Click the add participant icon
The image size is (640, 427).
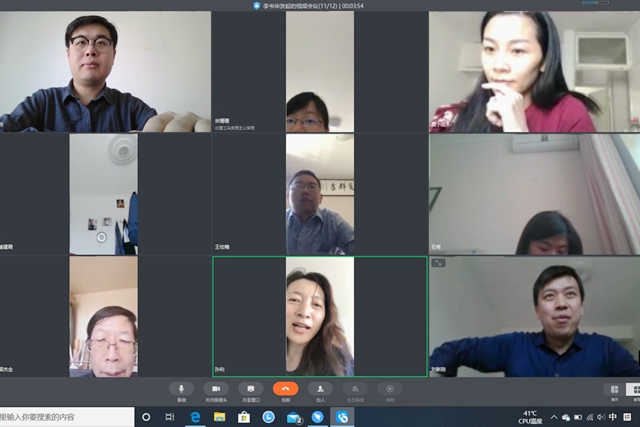(x=320, y=389)
